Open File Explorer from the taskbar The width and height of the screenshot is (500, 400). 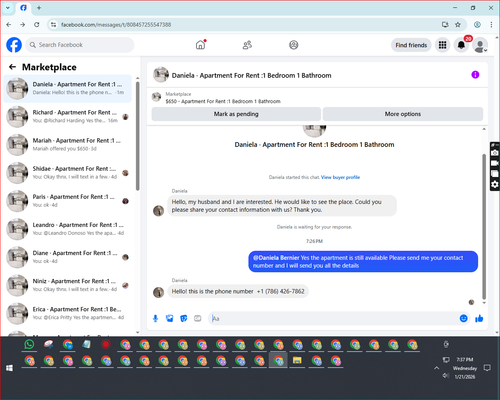tap(297, 361)
